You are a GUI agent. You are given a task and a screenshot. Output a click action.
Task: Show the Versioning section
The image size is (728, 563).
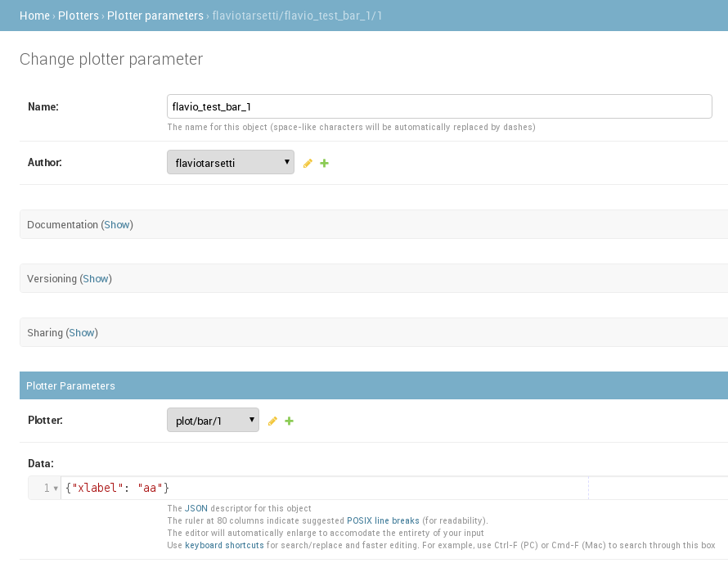[x=96, y=279]
